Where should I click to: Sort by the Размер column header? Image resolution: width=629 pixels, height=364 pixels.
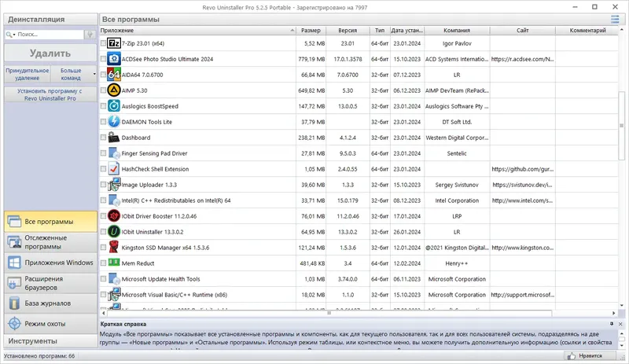click(x=311, y=30)
